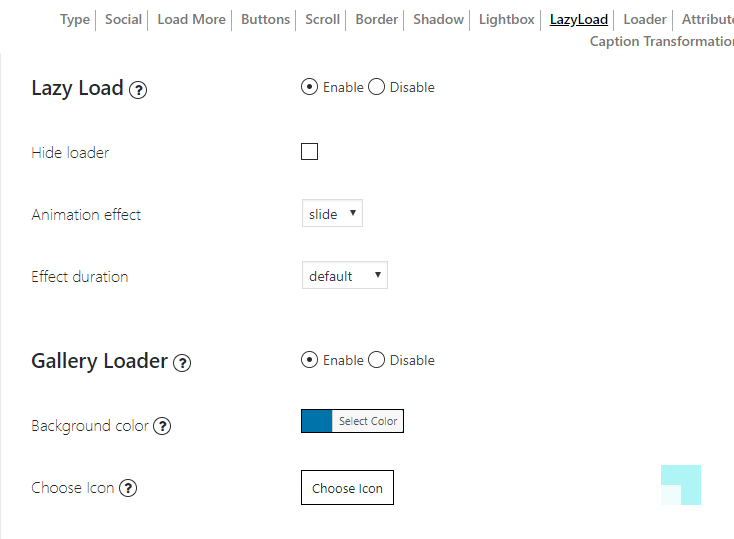Click the cyan loader preview icon
Image resolution: width=734 pixels, height=539 pixels.
[x=681, y=485]
